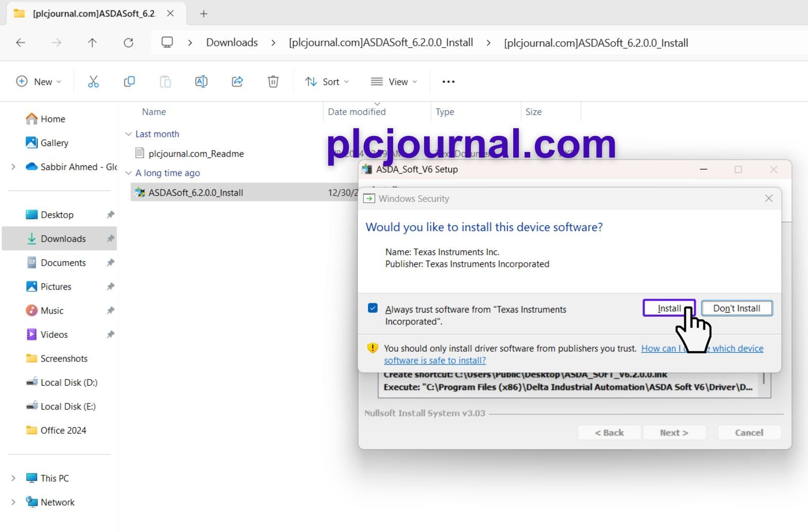Sort by Date modified column header
808x532 pixels.
click(x=357, y=112)
